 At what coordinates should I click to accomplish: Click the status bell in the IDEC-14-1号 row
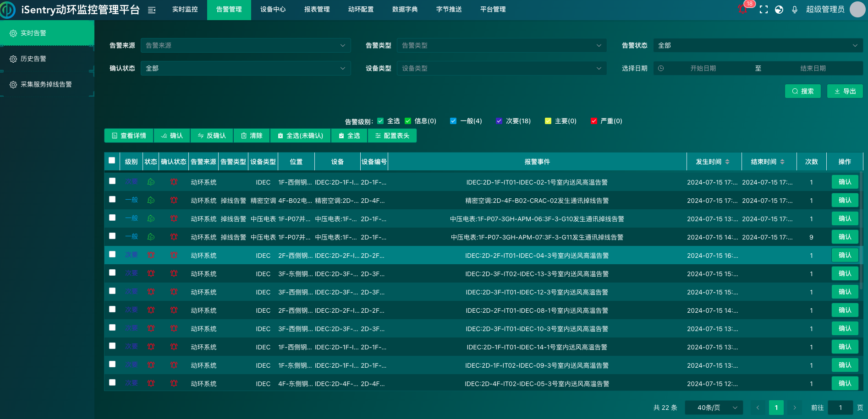point(151,347)
